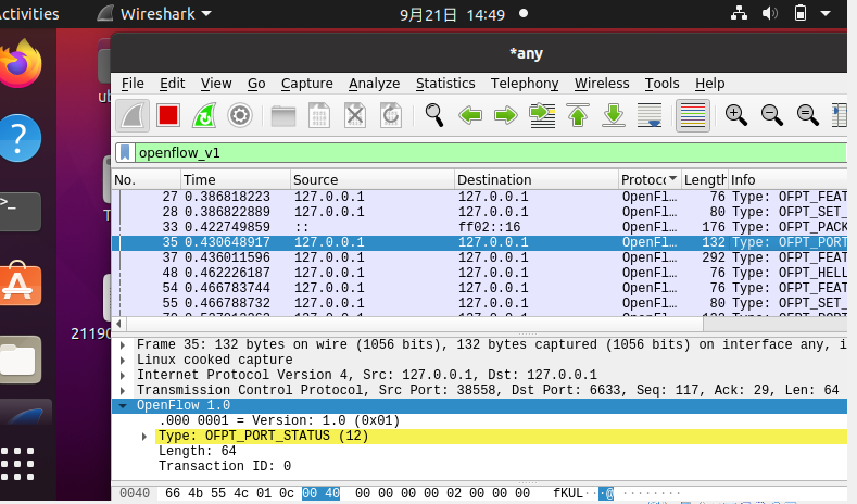Open the Go menu
The height and width of the screenshot is (504, 857).
256,83
